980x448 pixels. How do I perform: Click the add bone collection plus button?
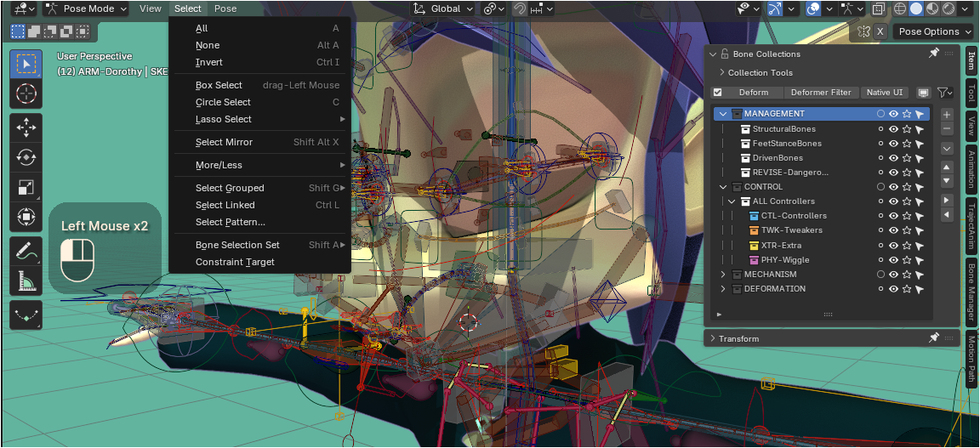pos(947,115)
